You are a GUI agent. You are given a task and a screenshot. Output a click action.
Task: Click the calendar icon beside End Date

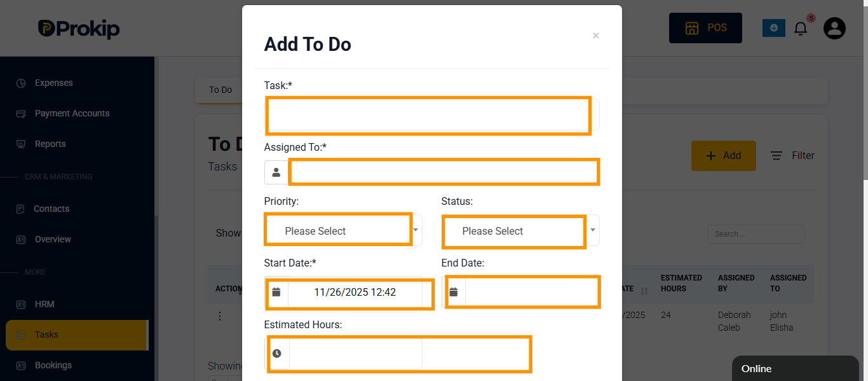(454, 292)
